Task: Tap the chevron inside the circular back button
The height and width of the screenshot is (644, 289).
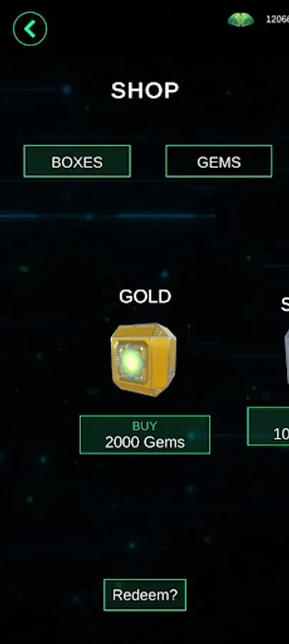Action: pos(29,29)
